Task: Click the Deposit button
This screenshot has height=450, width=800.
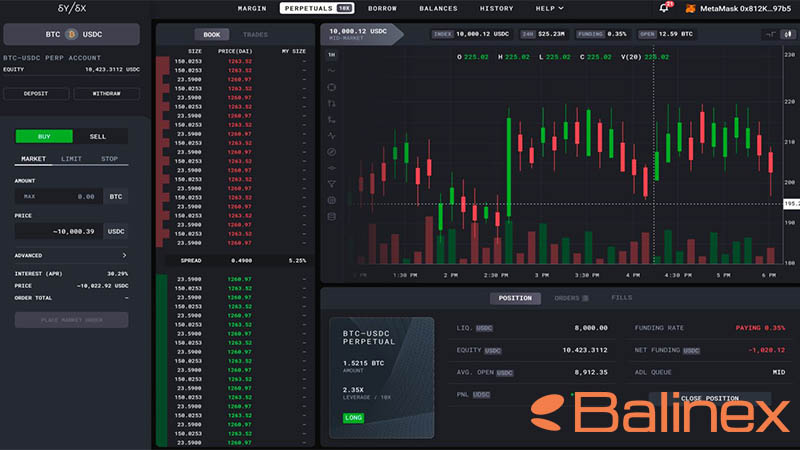Action: coord(36,93)
